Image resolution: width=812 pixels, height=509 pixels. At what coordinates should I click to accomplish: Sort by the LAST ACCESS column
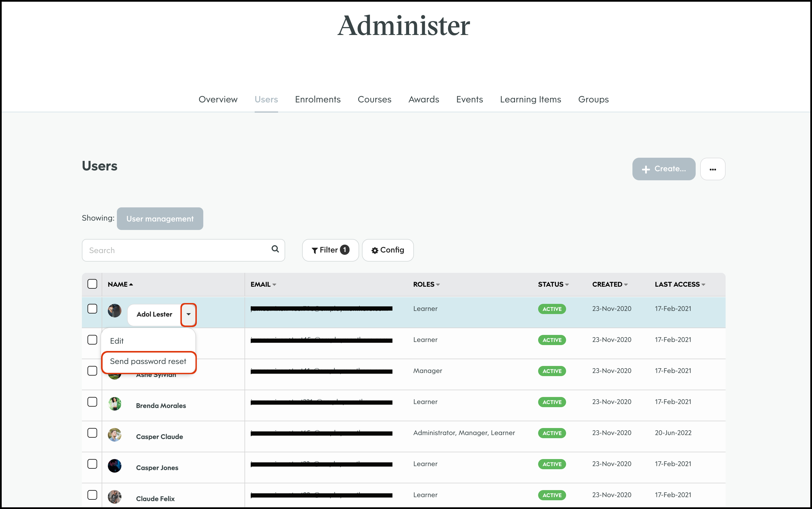(679, 284)
